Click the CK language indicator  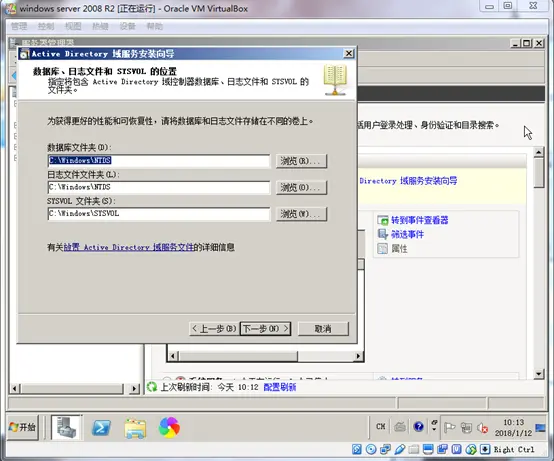click(381, 427)
